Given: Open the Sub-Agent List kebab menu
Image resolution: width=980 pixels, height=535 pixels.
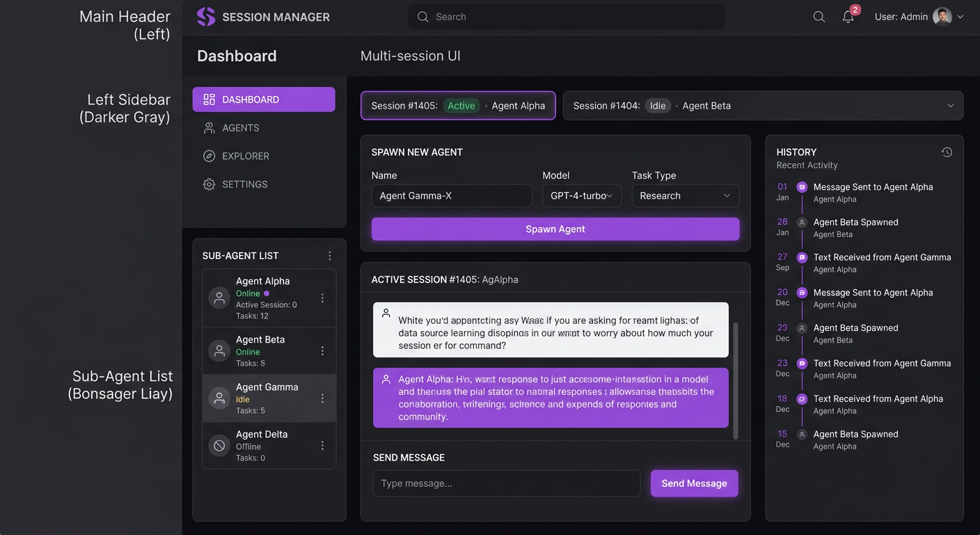Looking at the screenshot, I should pos(330,256).
